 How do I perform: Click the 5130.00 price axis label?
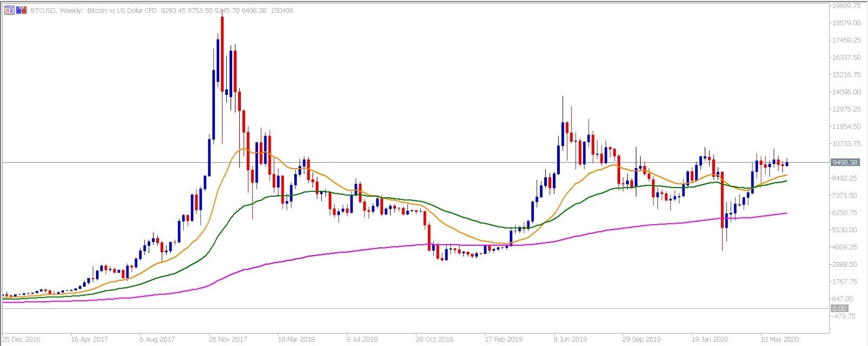846,230
